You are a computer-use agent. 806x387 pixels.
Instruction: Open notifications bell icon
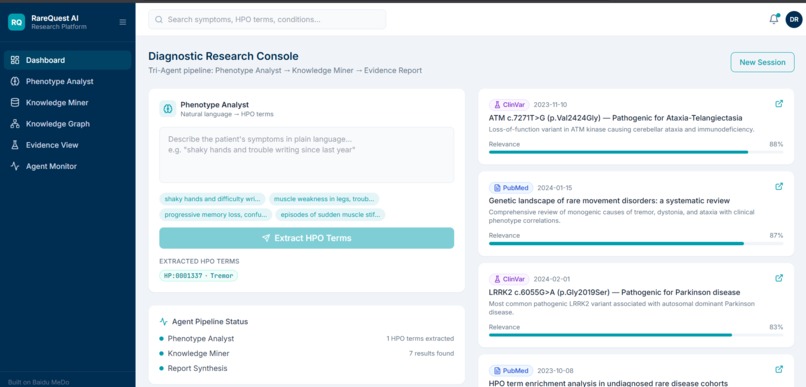(774, 20)
